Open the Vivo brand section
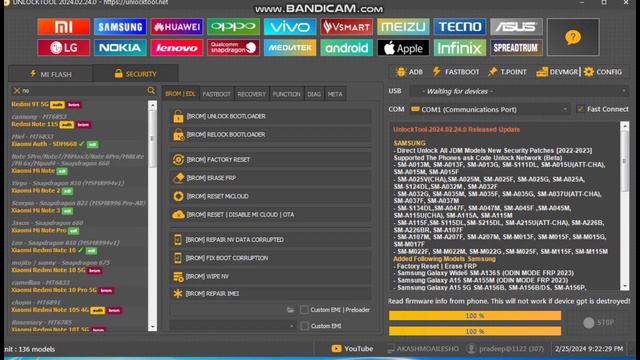The height and width of the screenshot is (360, 640). point(290,27)
